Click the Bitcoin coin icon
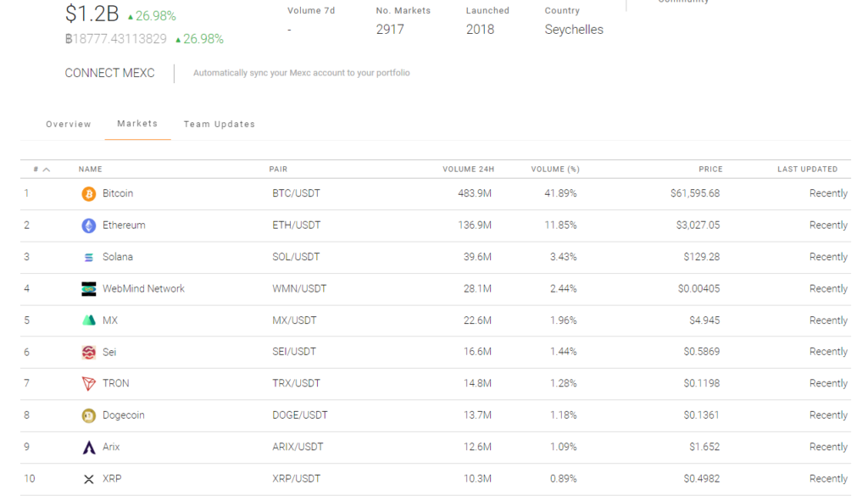 tap(88, 194)
